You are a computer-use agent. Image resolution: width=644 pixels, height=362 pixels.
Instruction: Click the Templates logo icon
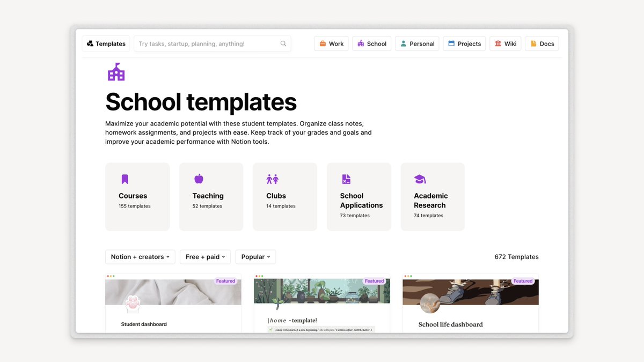click(90, 44)
